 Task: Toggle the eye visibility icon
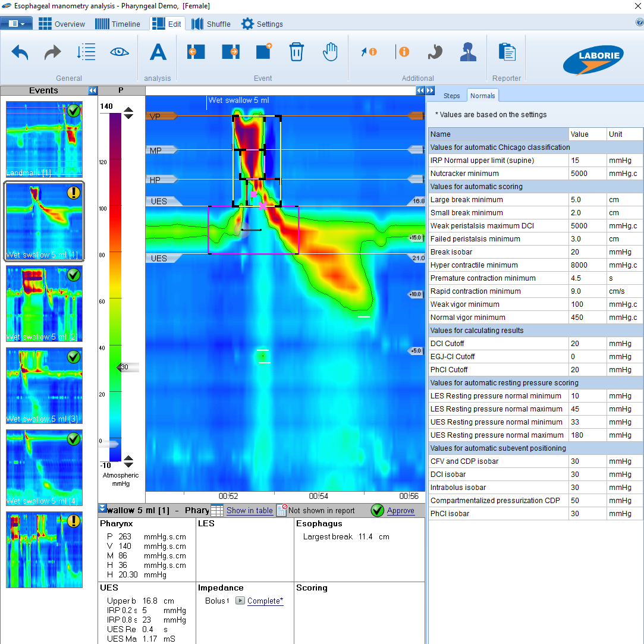coord(120,52)
